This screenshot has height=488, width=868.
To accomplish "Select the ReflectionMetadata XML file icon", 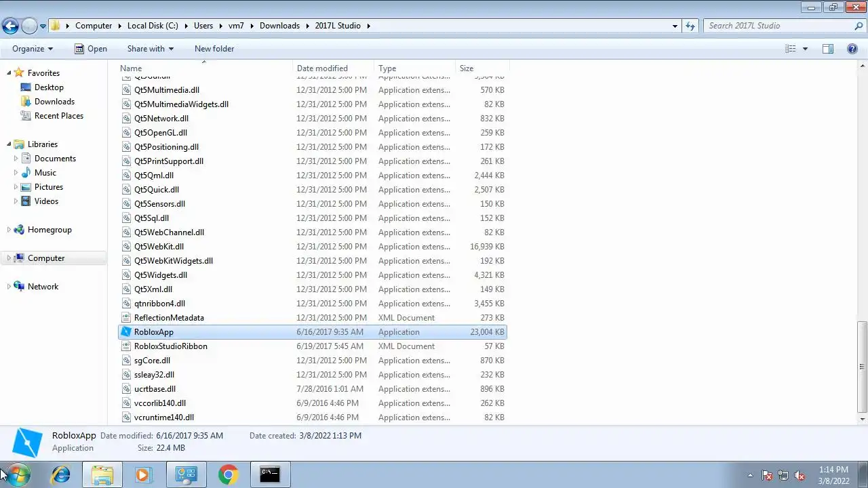I will [x=127, y=318].
